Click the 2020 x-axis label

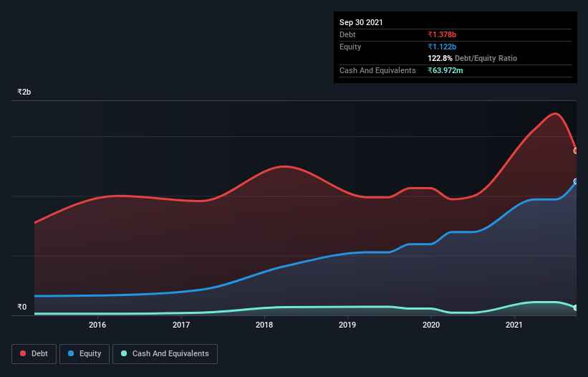(x=431, y=325)
